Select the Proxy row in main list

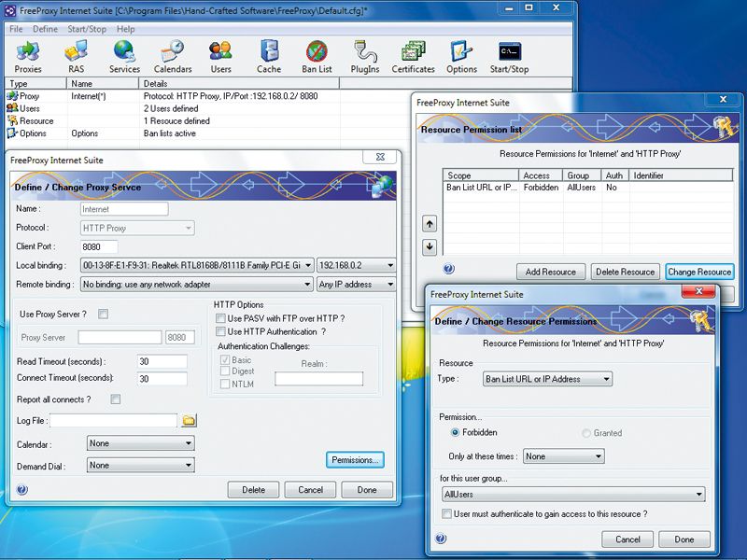[172, 96]
